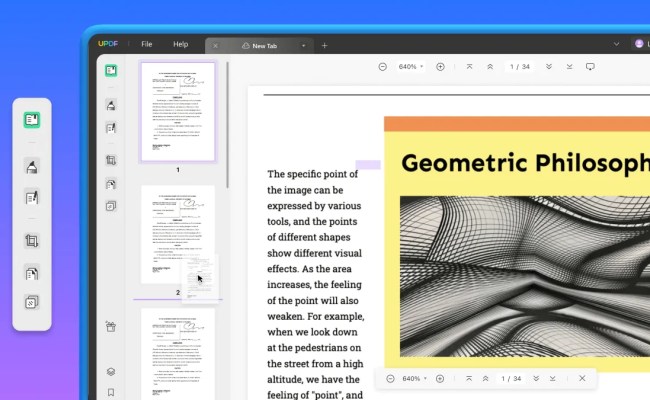Expand the New Tab dropdown arrow

pos(303,46)
